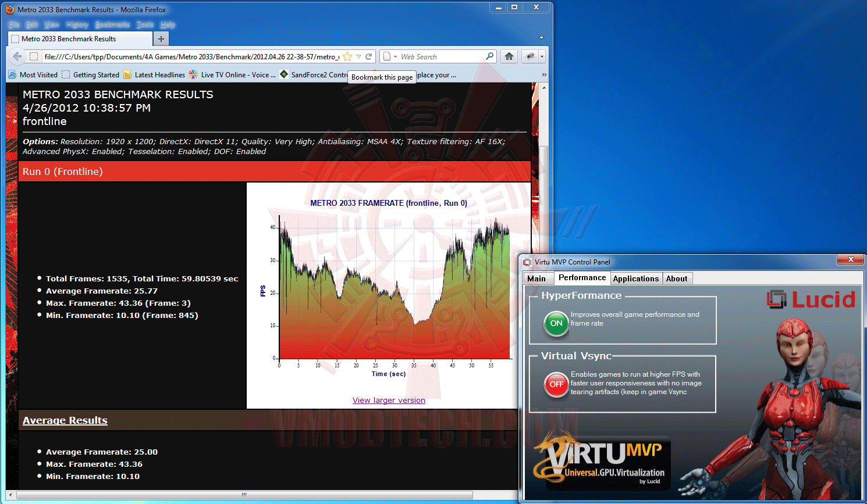Open the add-on button's dropdown arrow
This screenshot has width=867, height=504.
coord(542,56)
